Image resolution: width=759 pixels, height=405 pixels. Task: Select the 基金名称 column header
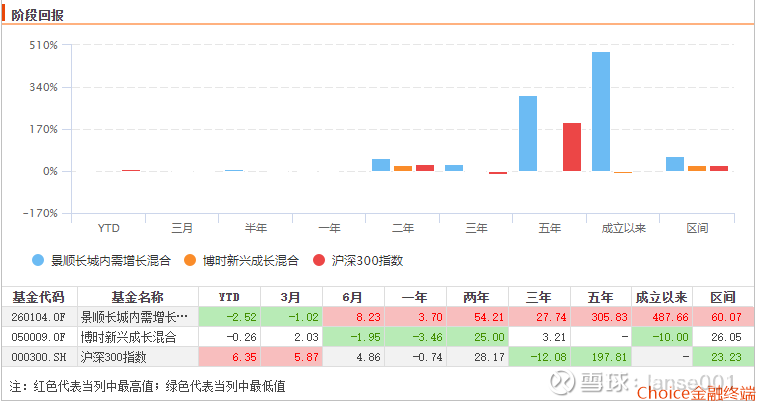coord(137,297)
